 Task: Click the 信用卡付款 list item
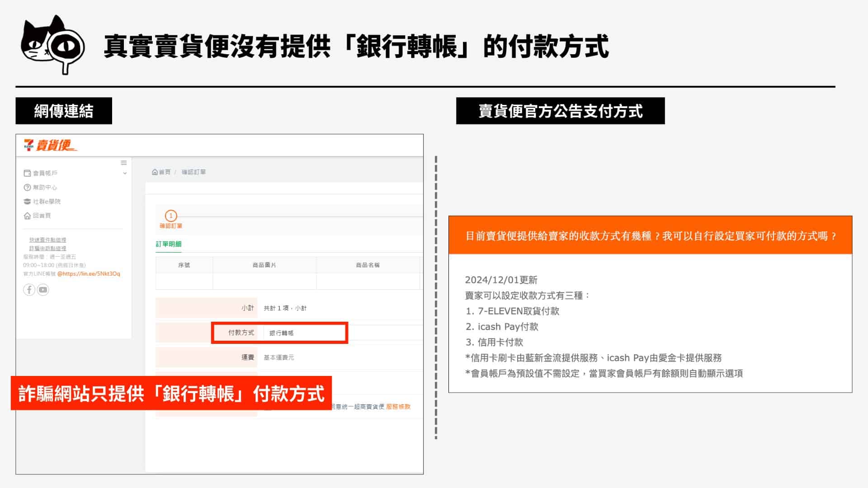pyautogui.click(x=494, y=342)
